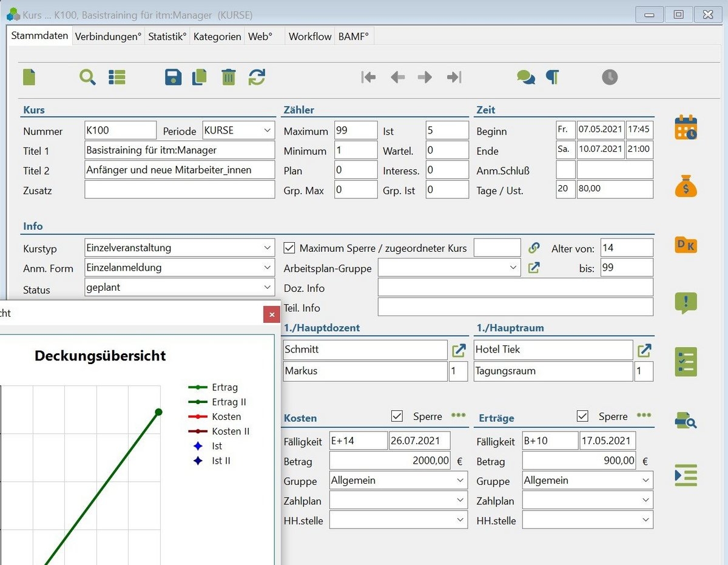
Task: Toggle the Erträge Sperre checkbox
Action: [x=582, y=416]
